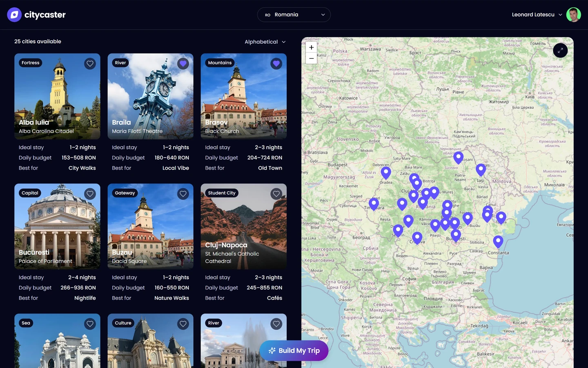Screen dimensions: 588x368
Task: Click the Student City tag
Action: point(222,193)
